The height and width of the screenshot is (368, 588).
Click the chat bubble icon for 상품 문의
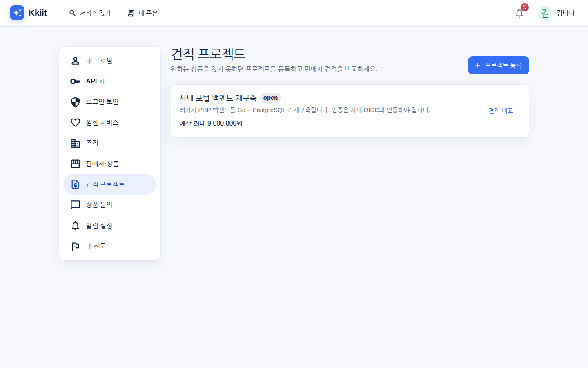coord(76,205)
